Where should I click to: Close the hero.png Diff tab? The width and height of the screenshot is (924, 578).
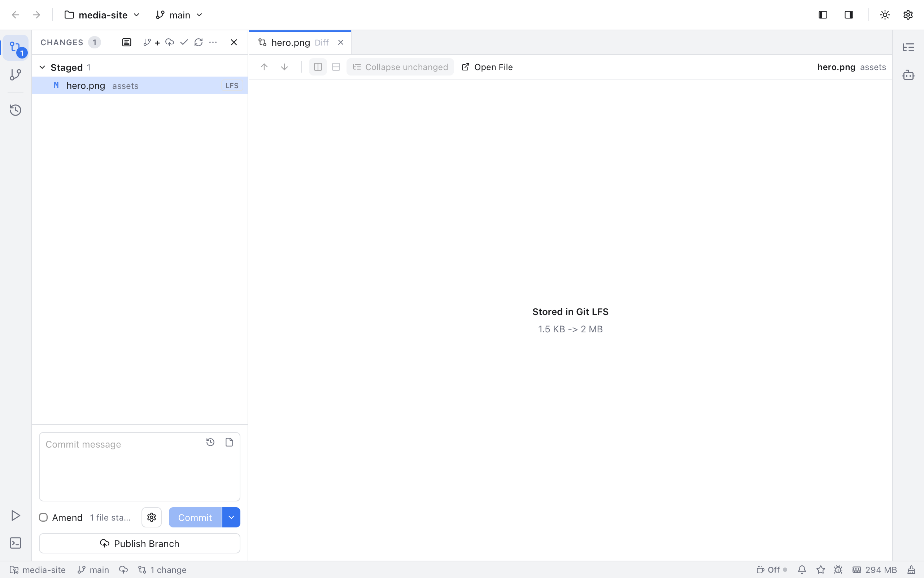341,42
